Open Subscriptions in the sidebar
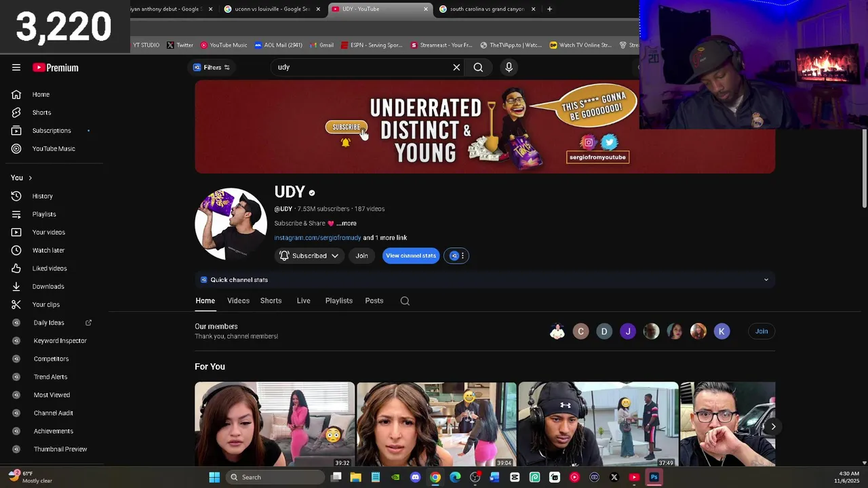The width and height of the screenshot is (868, 488). coord(51,131)
